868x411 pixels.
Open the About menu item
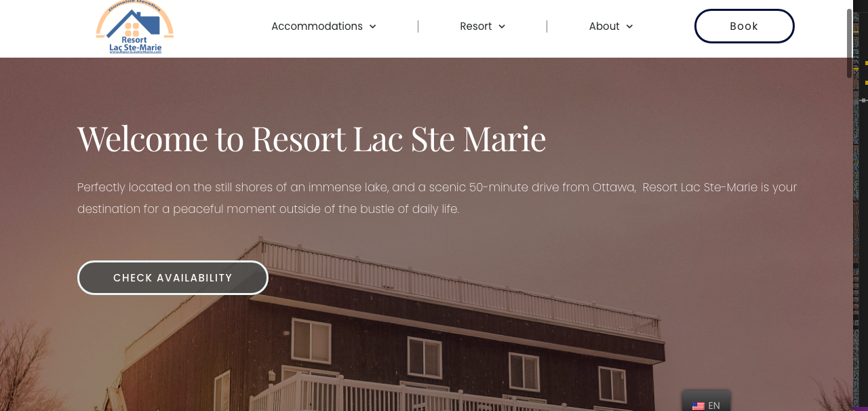[x=611, y=26]
